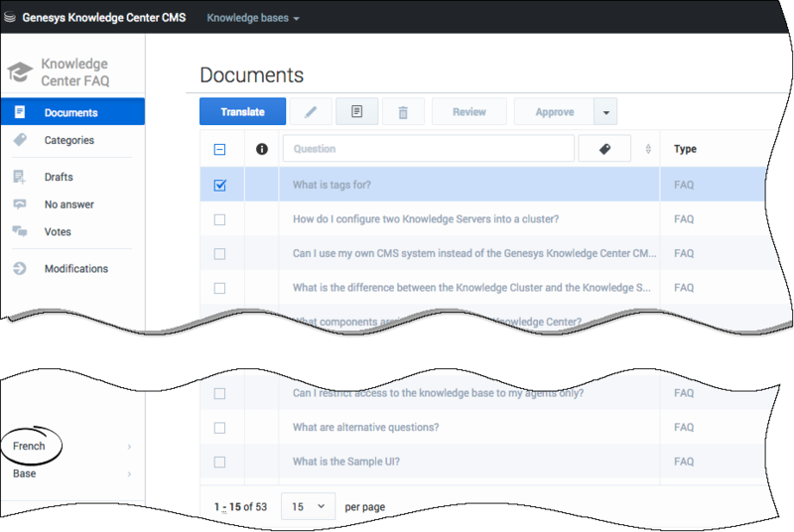This screenshot has height=532, width=794.
Task: Click the Votes chat bubbles icon
Action: pyautogui.click(x=20, y=231)
